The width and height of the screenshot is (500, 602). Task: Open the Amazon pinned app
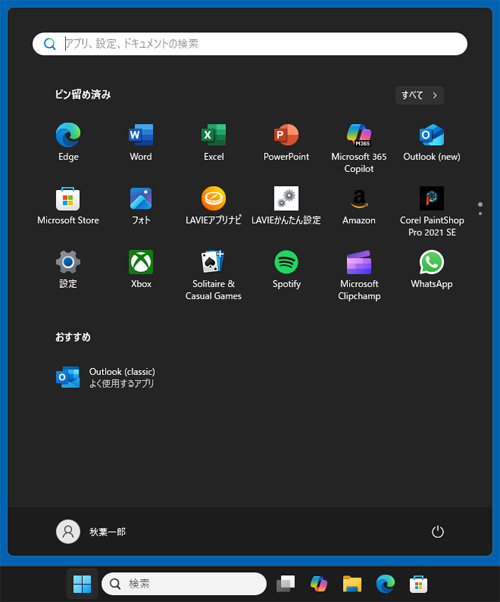359,205
